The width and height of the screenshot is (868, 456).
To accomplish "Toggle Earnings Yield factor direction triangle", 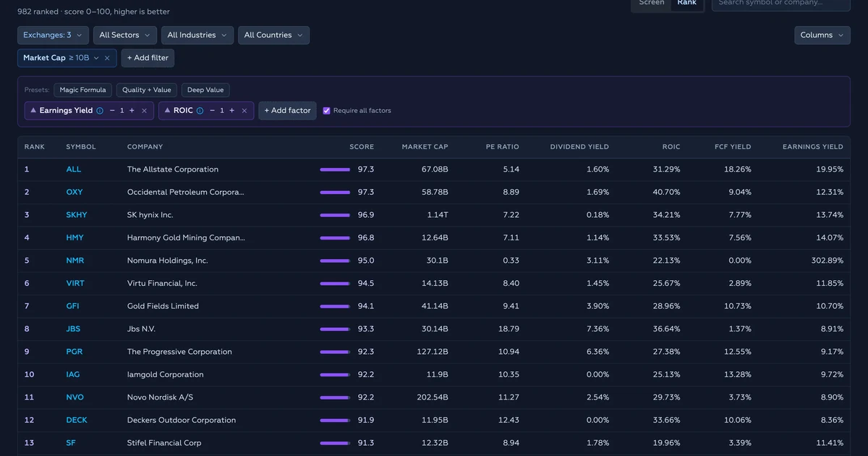I will coord(33,111).
